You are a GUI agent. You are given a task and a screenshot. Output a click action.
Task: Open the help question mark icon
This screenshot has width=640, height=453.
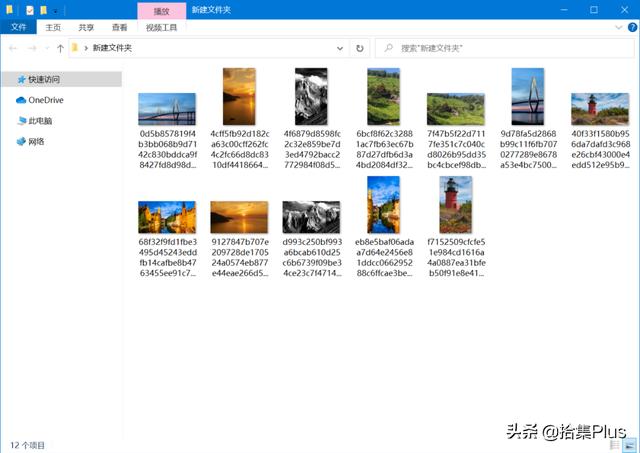point(630,28)
